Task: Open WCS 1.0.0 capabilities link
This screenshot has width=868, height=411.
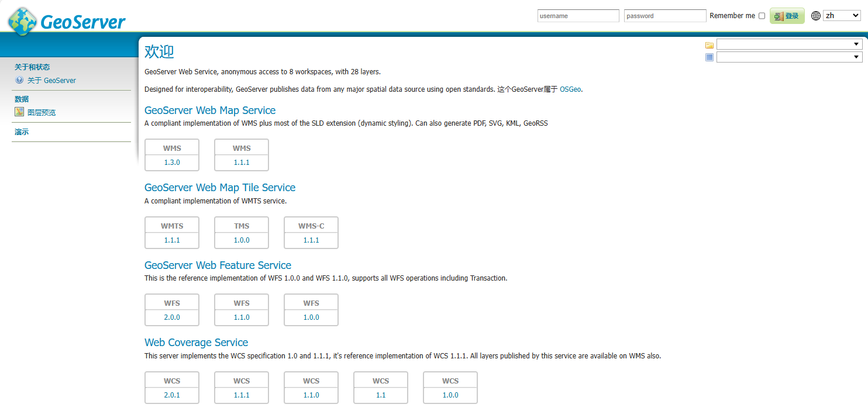Action: point(450,395)
